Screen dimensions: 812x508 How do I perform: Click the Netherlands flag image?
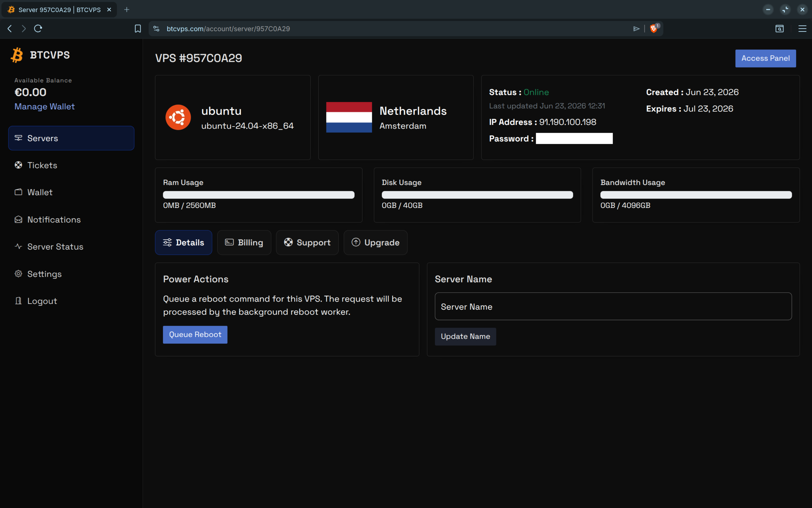349,117
